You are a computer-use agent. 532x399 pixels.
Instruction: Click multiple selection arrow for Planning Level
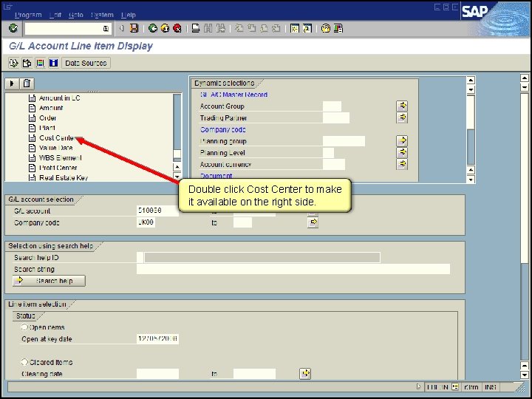tap(402, 152)
